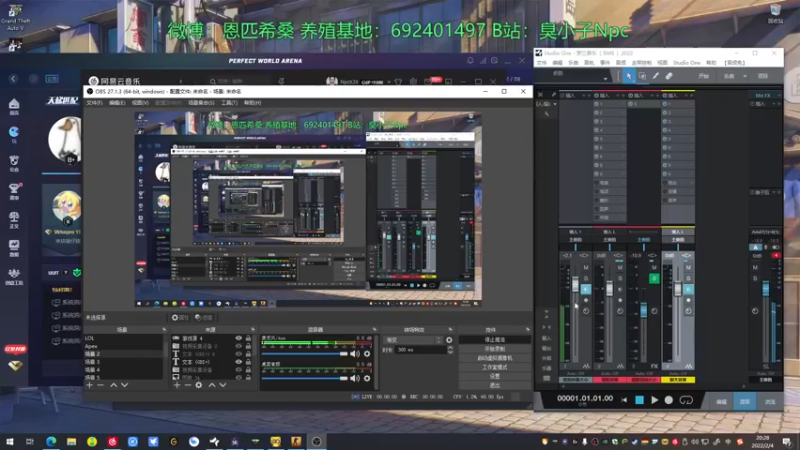
Task: Click the blue Stop button in transport
Action: pyautogui.click(x=639, y=401)
